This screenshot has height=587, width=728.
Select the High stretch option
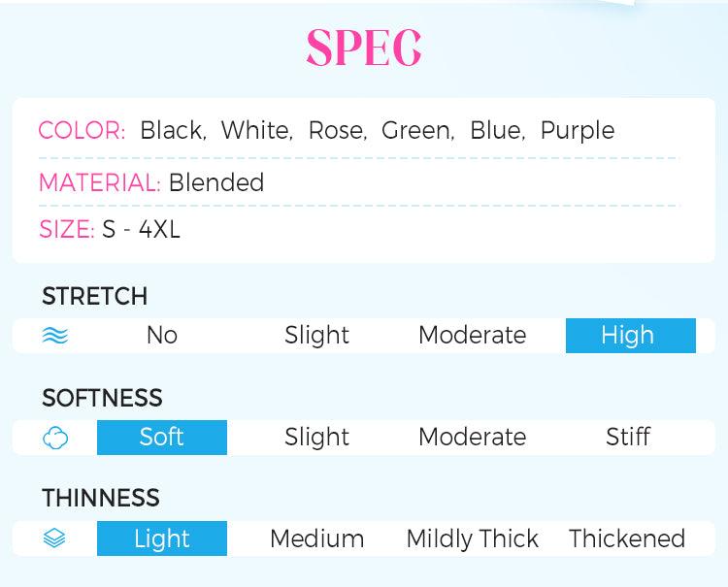(x=630, y=336)
